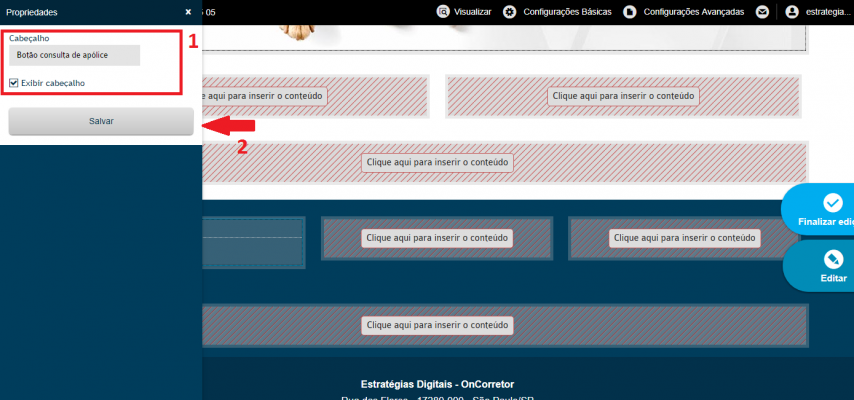Insert content in right footer column placeholder
This screenshot has height=400, width=854.
pyautogui.click(x=685, y=238)
